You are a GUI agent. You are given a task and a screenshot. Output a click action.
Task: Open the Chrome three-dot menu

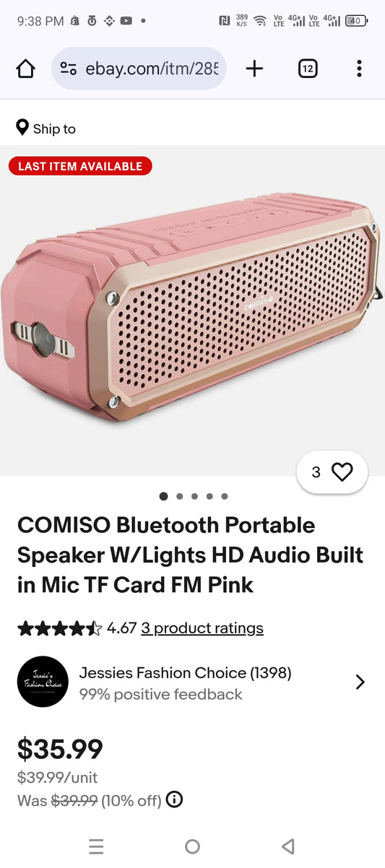(359, 69)
